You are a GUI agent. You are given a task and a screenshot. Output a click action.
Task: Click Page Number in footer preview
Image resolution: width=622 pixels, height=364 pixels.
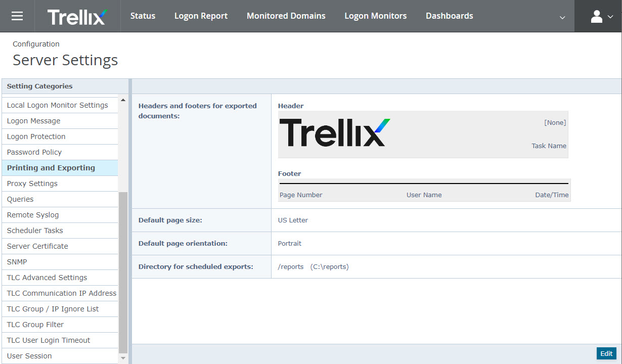point(301,195)
